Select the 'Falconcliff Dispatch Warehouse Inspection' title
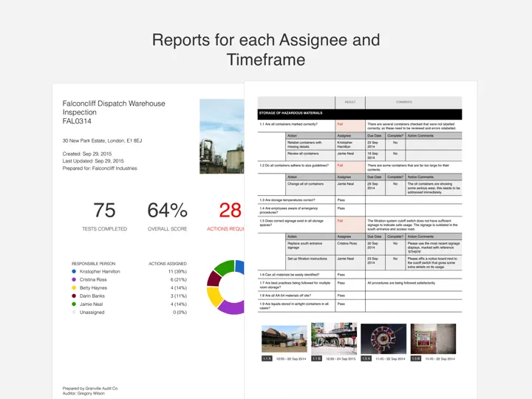 114,108
